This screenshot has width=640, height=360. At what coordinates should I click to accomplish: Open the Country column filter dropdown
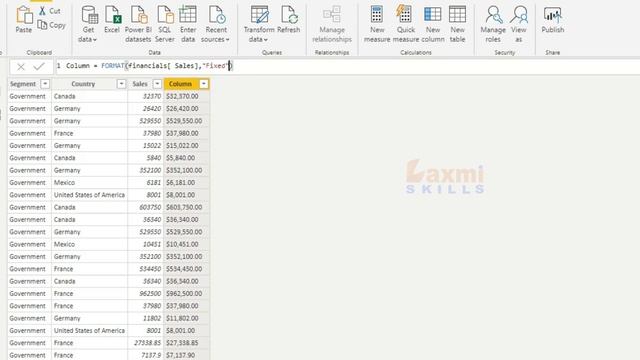(x=121, y=84)
